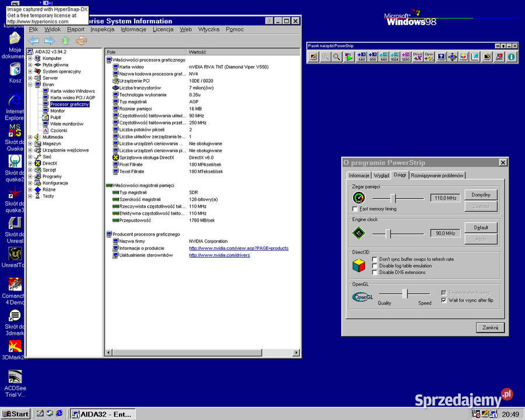Open the Kosz recycle bin desktop icon

click(x=15, y=73)
